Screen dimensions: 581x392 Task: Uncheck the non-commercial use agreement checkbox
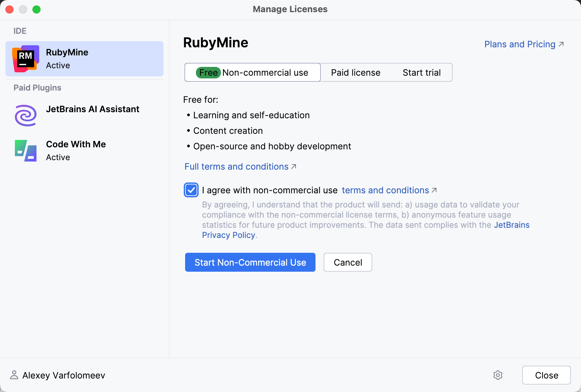(x=191, y=190)
